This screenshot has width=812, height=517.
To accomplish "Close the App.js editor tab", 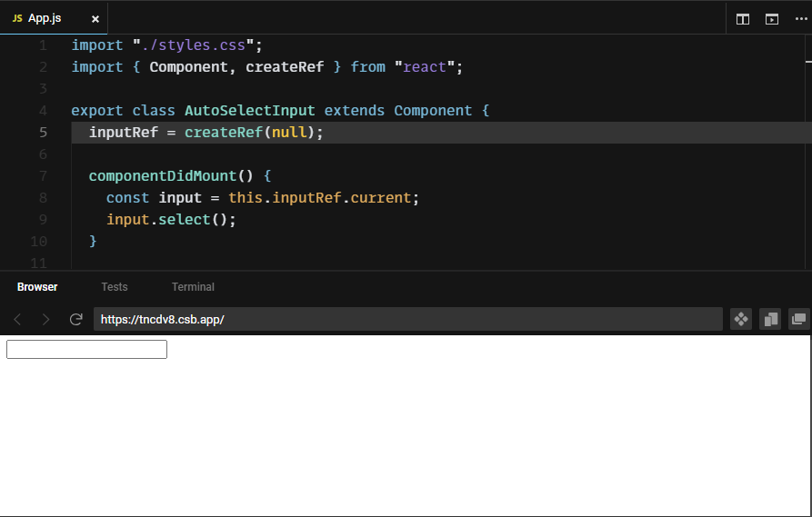I will pyautogui.click(x=95, y=19).
